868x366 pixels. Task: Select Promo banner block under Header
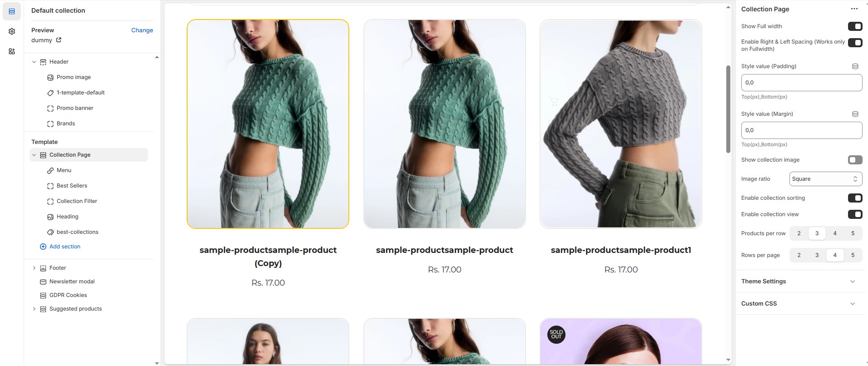pos(75,108)
